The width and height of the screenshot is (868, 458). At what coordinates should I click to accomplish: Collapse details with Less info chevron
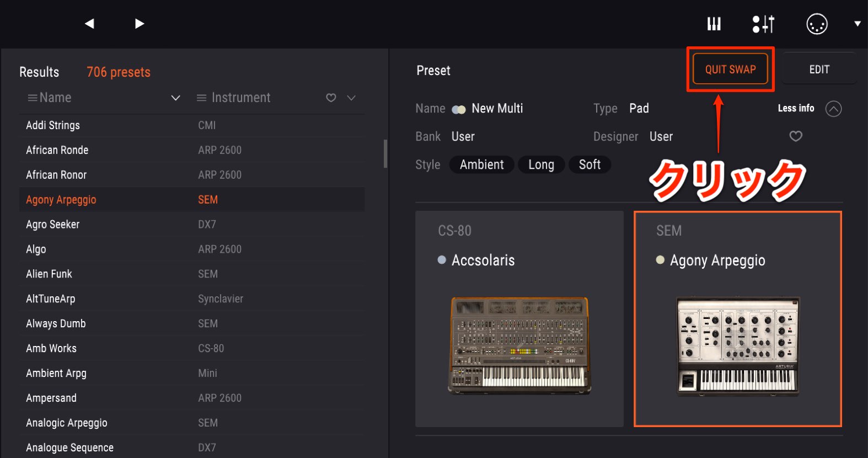[x=833, y=109]
